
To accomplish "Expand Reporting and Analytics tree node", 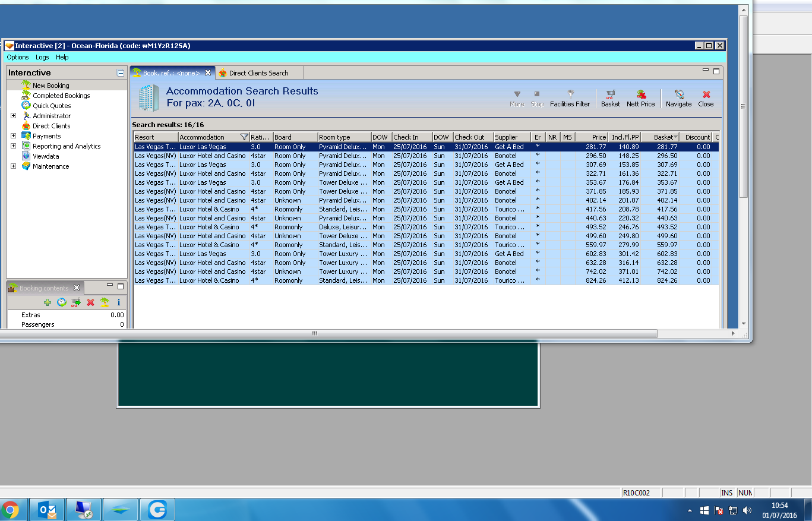I will 13,146.
